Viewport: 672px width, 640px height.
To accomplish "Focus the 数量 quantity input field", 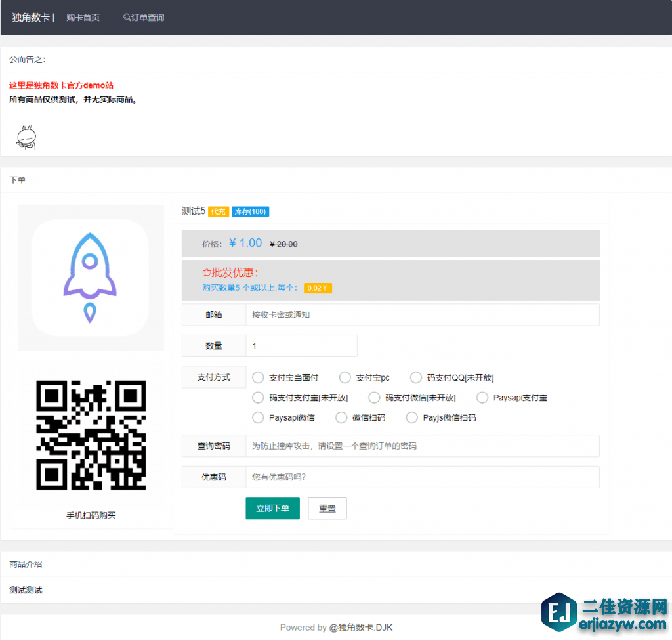I will pos(301,346).
